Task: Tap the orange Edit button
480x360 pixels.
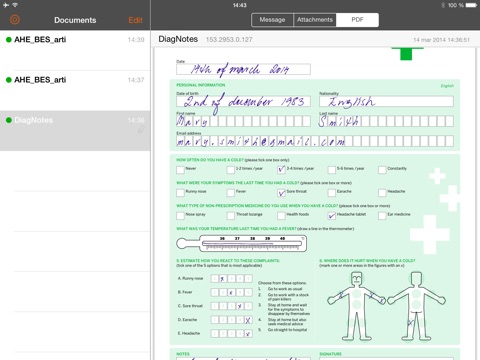Action: (136, 20)
